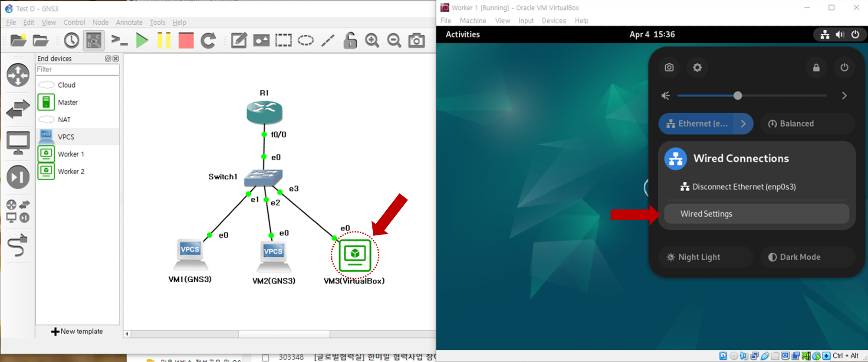Select Cloud in End devices list
The height and width of the screenshot is (362, 868).
coord(77,85)
